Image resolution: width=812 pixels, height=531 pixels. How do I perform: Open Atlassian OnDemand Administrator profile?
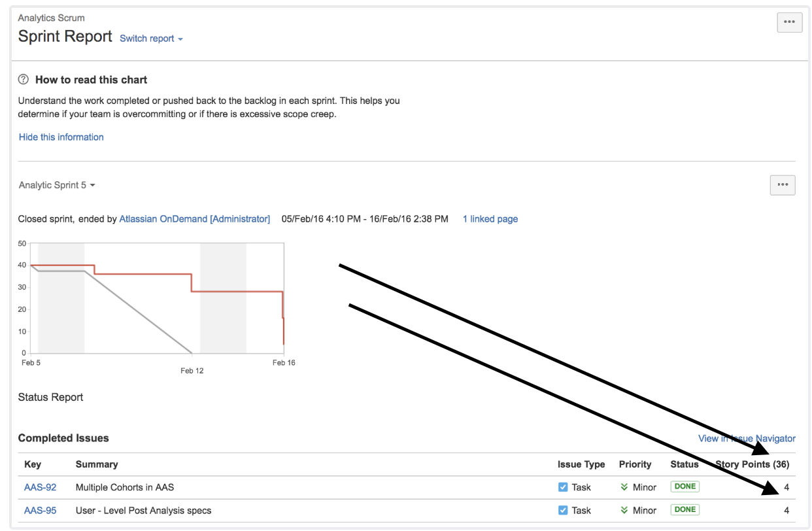195,219
